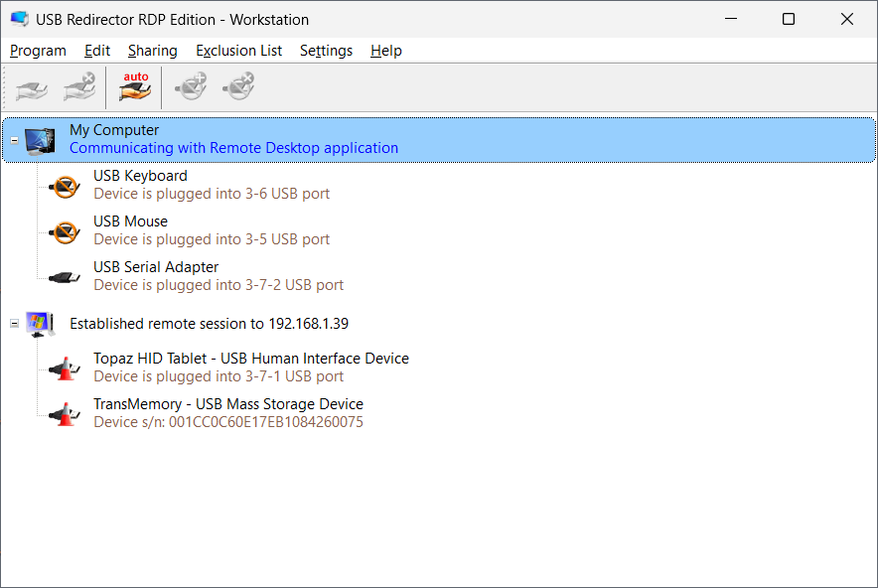This screenshot has height=588, width=878.
Task: Click the Topaz HID Tablet shared device icon
Action: (65, 368)
